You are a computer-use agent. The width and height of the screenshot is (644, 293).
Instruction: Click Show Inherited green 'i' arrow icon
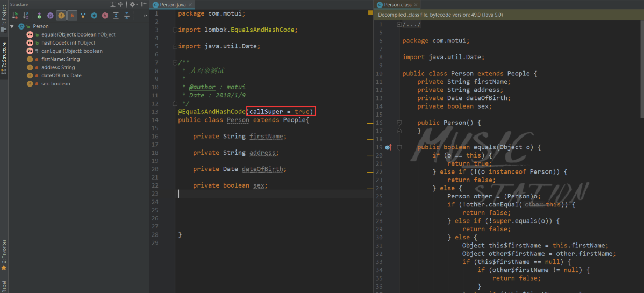pos(39,16)
